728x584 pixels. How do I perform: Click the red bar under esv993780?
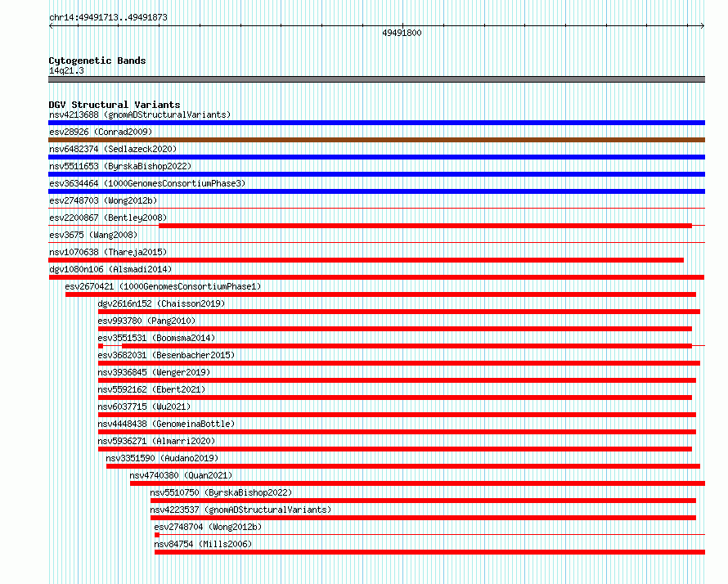pyautogui.click(x=395, y=329)
